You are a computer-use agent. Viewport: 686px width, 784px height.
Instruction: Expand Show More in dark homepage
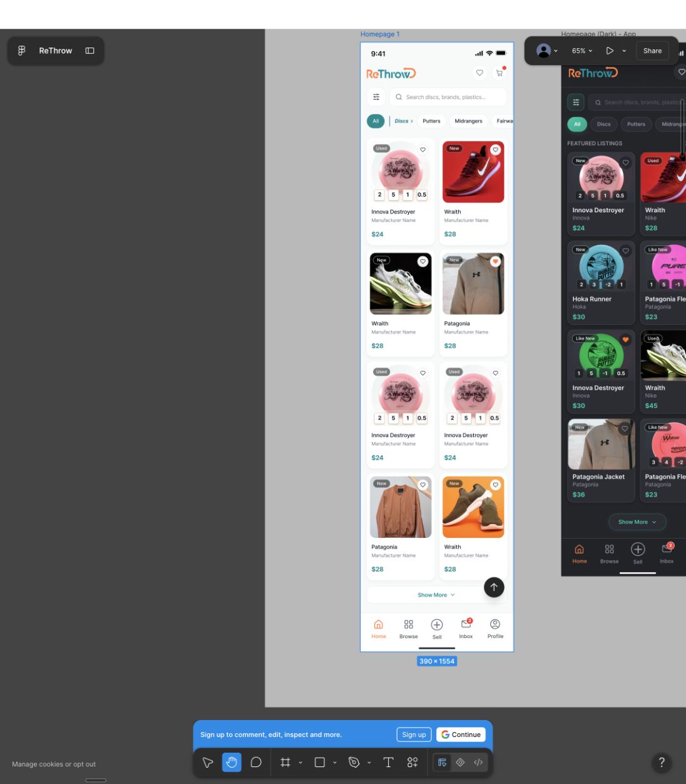click(637, 522)
